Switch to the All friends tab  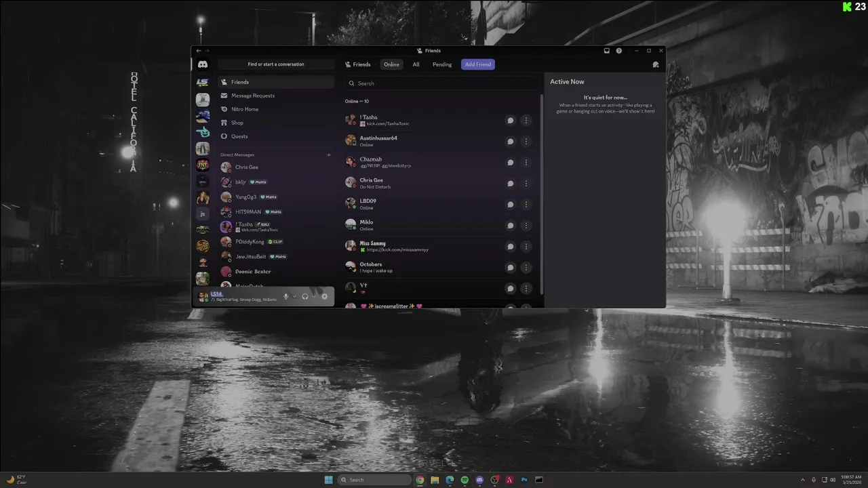tap(416, 64)
